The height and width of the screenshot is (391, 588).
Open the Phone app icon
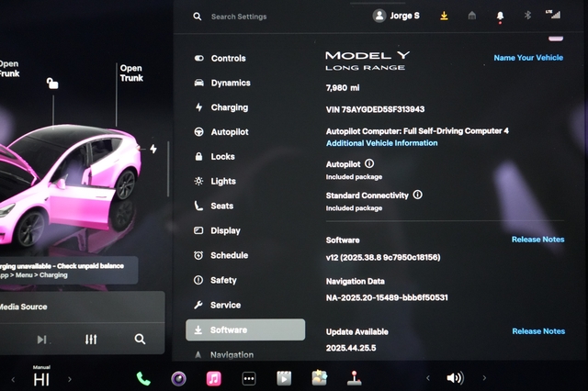tap(143, 379)
